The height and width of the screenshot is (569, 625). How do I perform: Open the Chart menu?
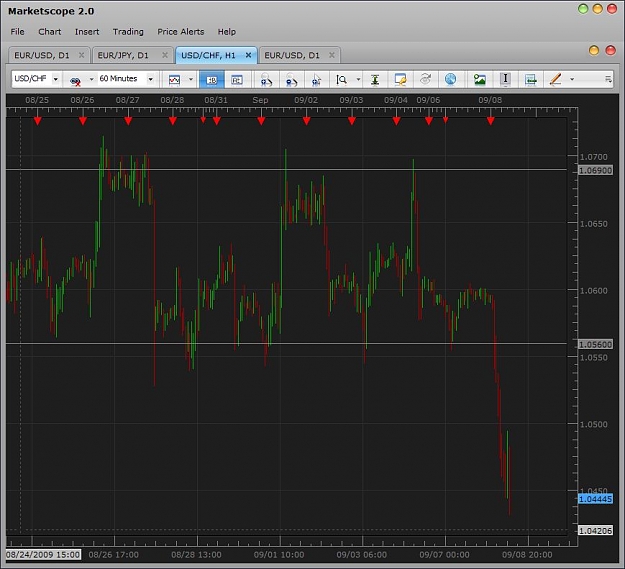[49, 31]
